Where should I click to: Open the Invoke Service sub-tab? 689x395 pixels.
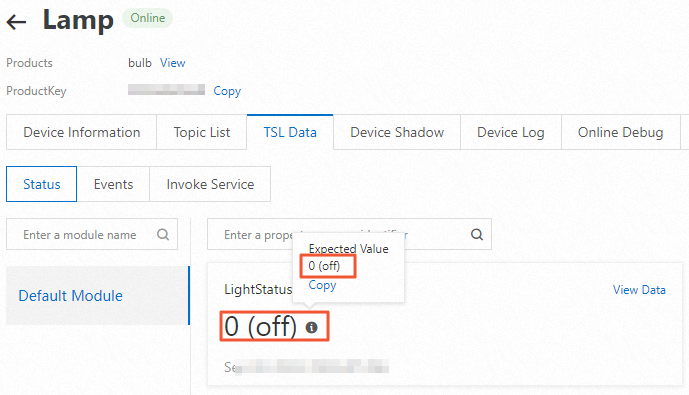tap(210, 184)
